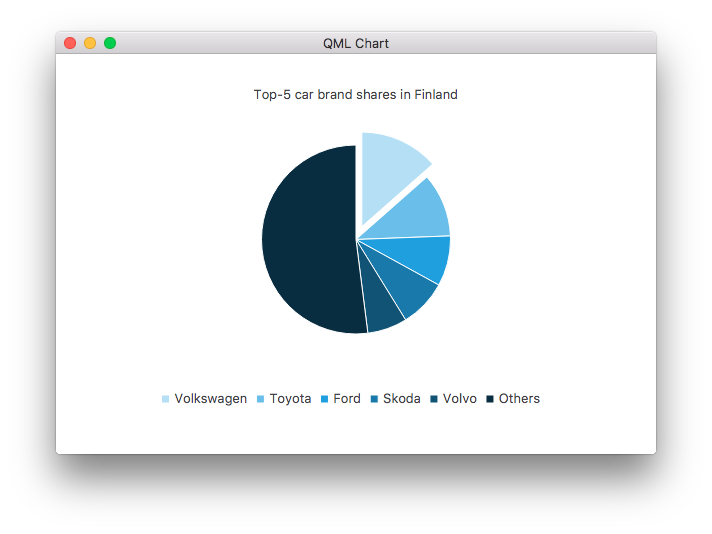Select the Ford legend label
This screenshot has width=712, height=534.
point(347,399)
